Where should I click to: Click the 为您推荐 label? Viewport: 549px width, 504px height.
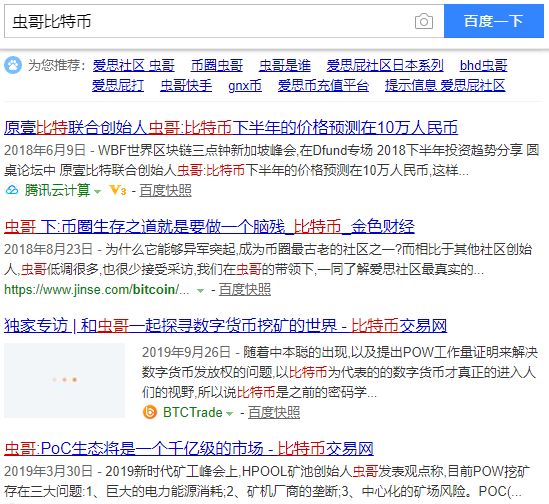tap(57, 65)
